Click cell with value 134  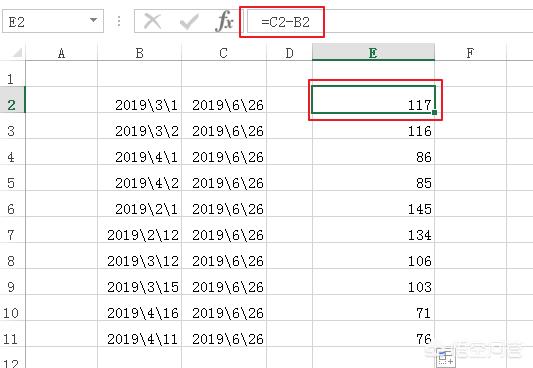[x=373, y=230]
